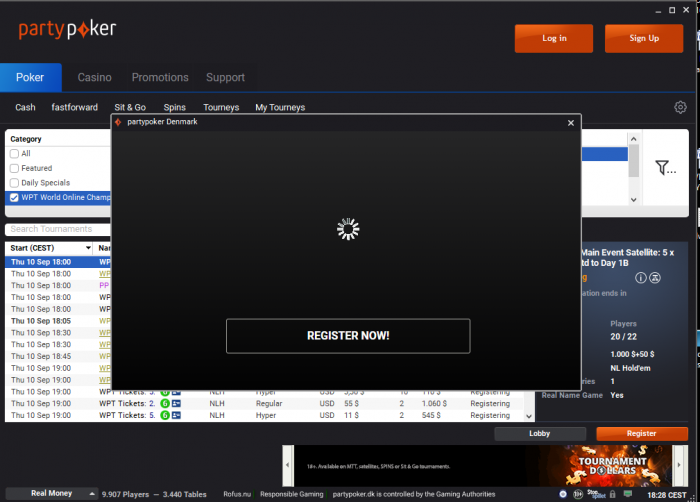Select the Thu 10 Sep 18:45 tournament row
This screenshot has width=700, height=502.
(x=58, y=356)
